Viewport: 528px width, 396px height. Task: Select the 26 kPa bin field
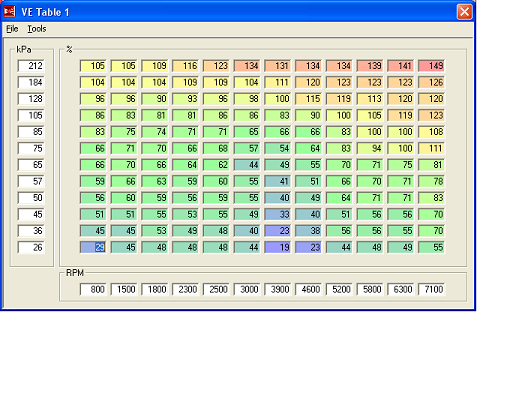tap(31, 248)
